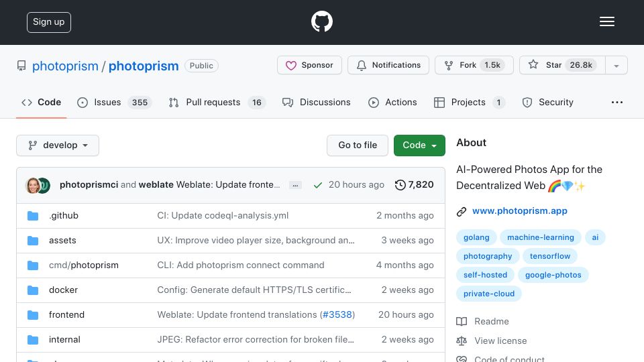Expand the Star lists dropdown arrow

click(x=616, y=66)
